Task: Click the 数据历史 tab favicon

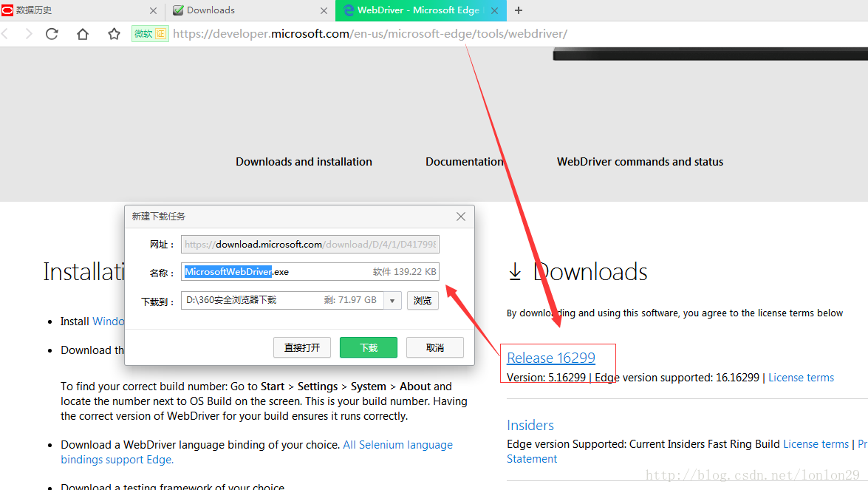Action: pos(7,10)
